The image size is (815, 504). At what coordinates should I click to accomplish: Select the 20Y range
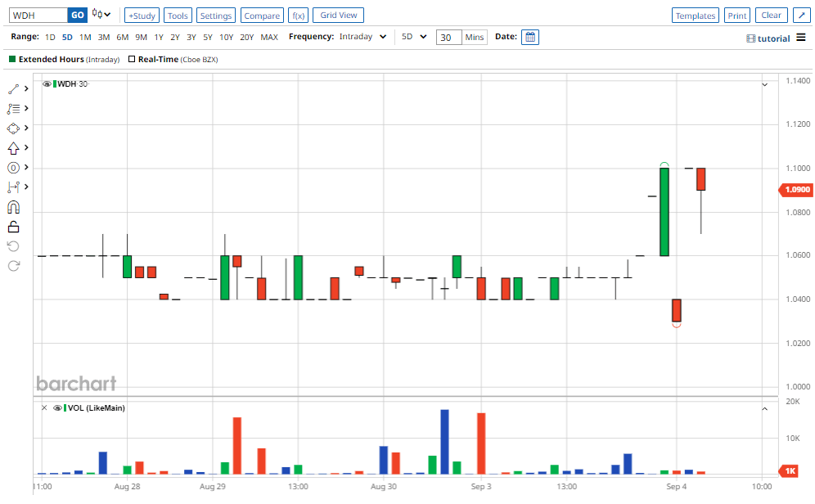247,38
